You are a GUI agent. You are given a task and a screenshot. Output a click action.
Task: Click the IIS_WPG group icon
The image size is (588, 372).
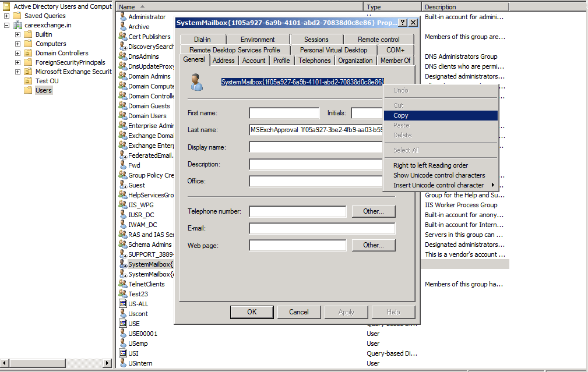click(122, 205)
